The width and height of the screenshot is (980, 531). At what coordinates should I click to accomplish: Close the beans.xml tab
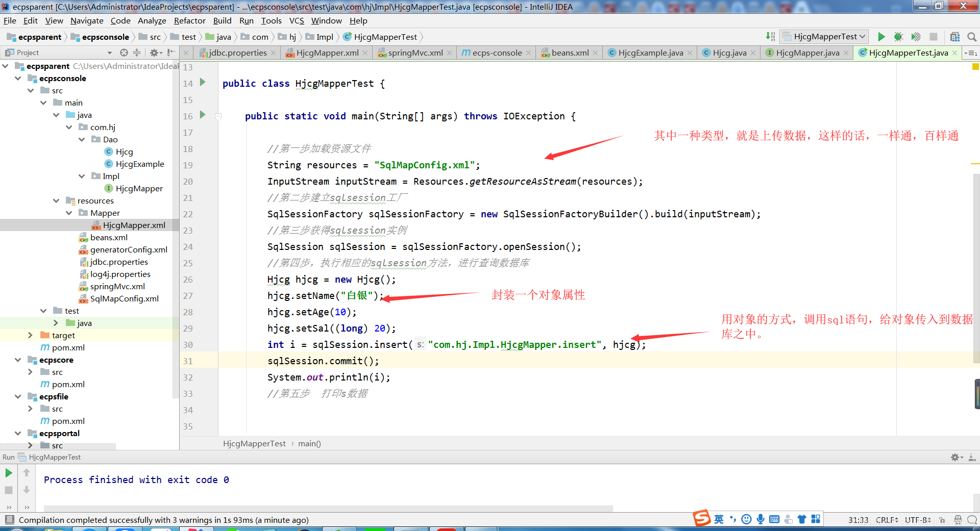tap(595, 53)
